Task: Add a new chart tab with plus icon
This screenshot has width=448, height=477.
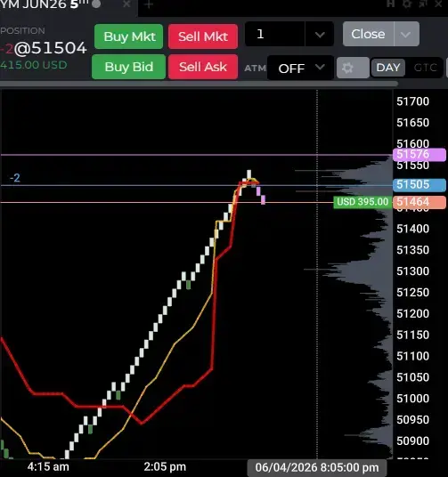Action: pyautogui.click(x=149, y=4)
